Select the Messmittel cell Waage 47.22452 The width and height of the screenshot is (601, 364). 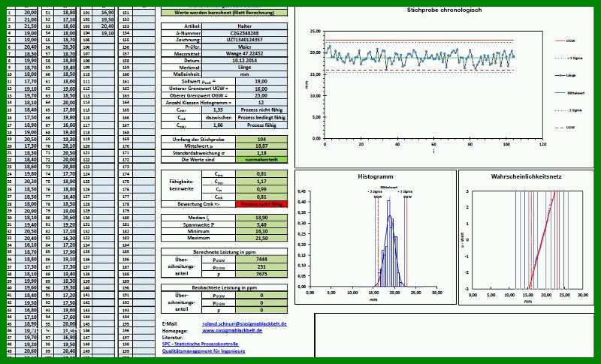[x=245, y=53]
